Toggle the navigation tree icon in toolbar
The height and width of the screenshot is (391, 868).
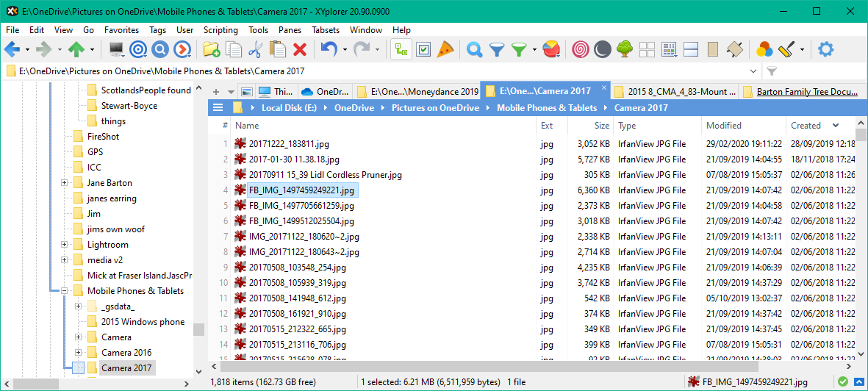coord(401,49)
